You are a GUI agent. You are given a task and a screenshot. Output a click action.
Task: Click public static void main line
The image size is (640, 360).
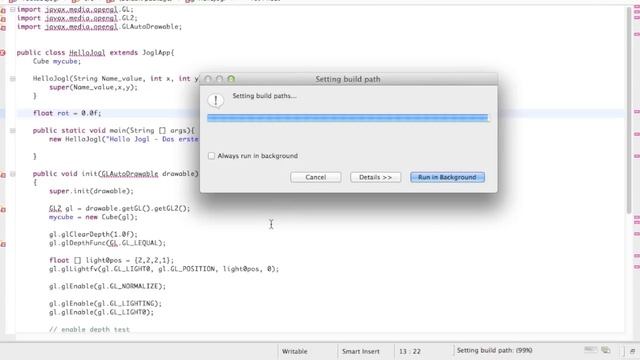114,131
